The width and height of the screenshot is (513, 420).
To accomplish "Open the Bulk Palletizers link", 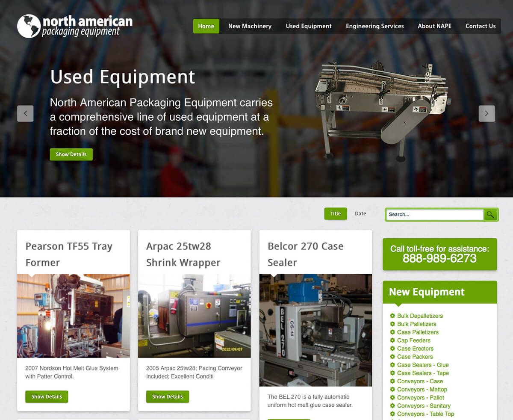I will pyautogui.click(x=417, y=324).
